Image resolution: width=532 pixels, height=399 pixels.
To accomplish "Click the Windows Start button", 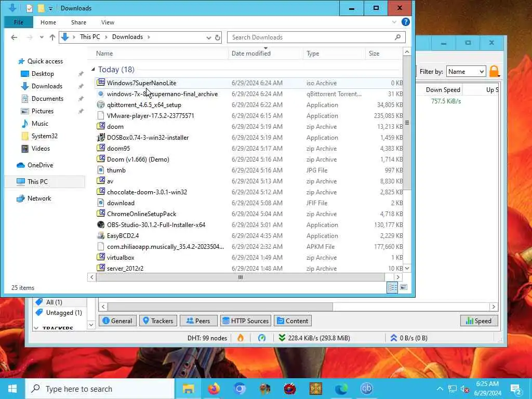I will click(12, 389).
